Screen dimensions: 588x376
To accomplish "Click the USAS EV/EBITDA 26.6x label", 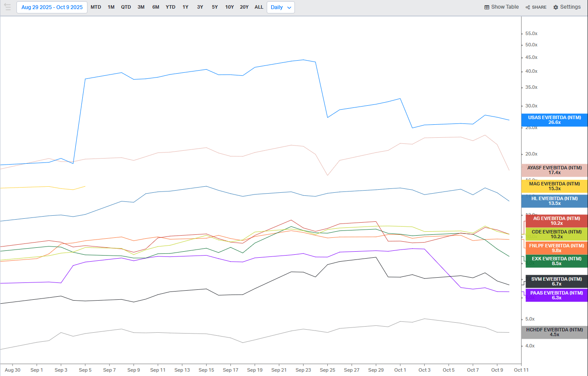I will click(554, 120).
